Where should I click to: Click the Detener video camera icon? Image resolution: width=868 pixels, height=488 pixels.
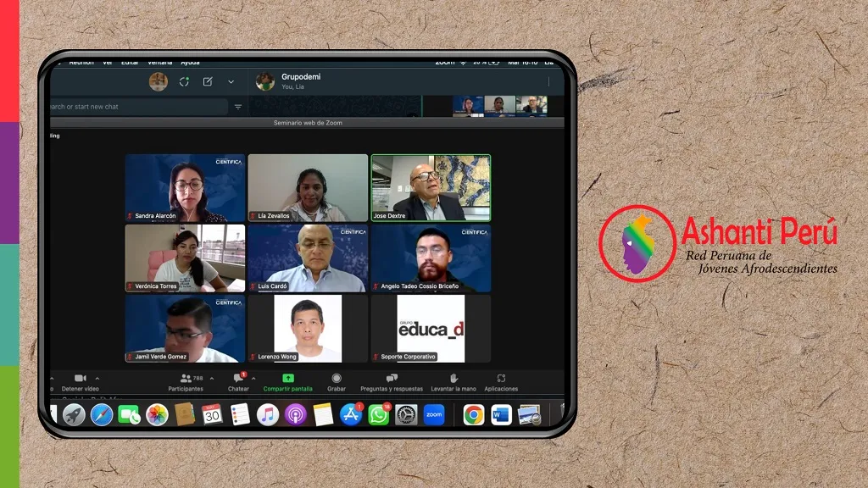pos(80,379)
